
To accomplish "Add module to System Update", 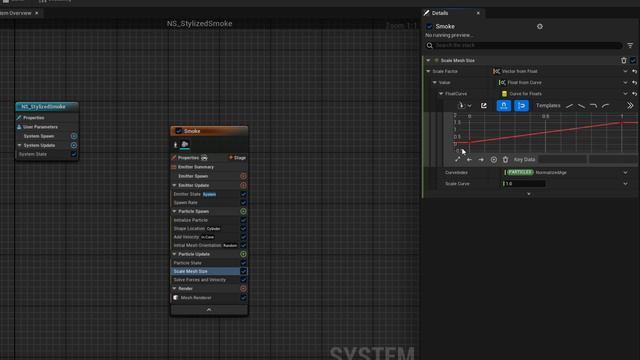I will (x=74, y=145).
